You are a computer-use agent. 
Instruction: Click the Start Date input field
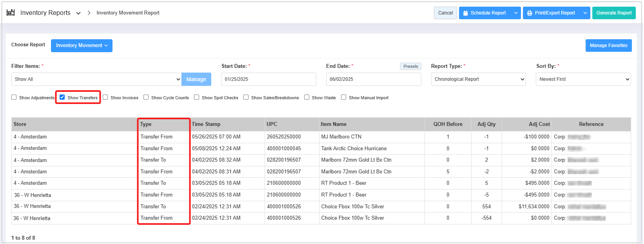click(268, 79)
